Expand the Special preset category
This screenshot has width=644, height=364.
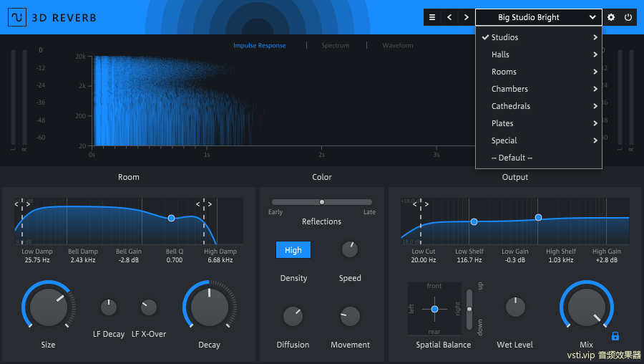pos(538,140)
